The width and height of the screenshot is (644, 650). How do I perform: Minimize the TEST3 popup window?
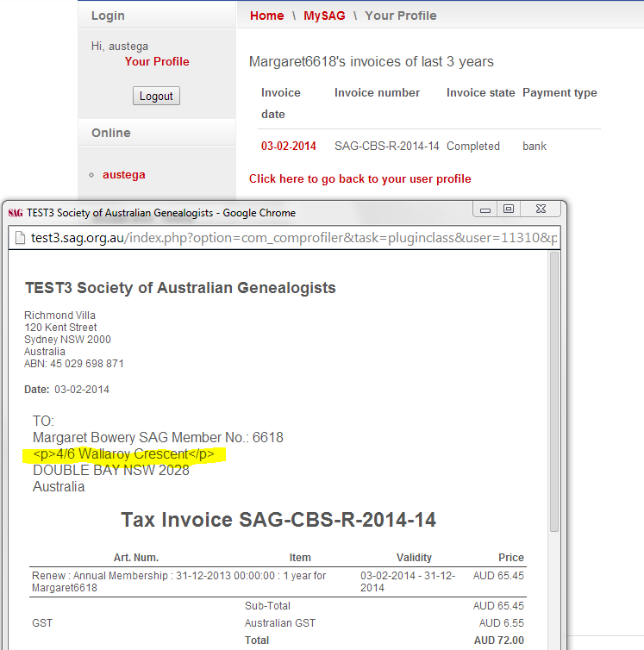pyautogui.click(x=485, y=209)
